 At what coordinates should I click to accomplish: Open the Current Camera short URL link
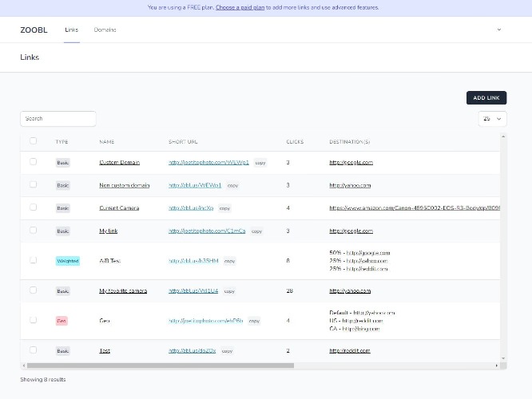pos(191,207)
